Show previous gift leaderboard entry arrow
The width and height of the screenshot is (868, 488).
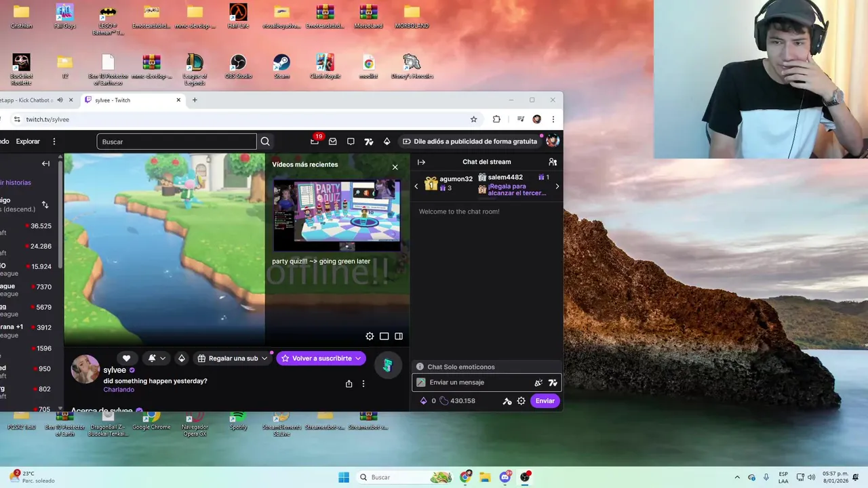click(416, 186)
